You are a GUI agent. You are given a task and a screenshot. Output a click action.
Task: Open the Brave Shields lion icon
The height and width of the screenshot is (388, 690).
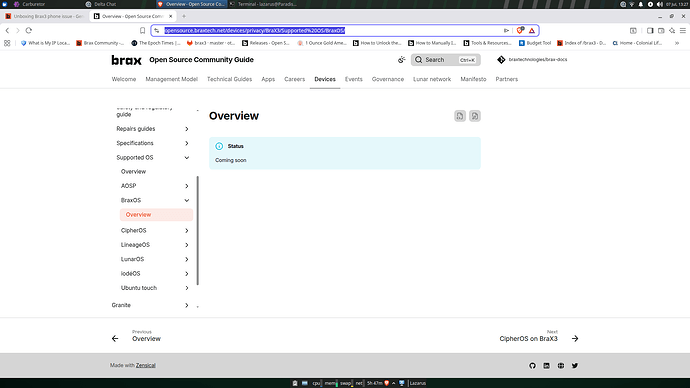point(520,30)
